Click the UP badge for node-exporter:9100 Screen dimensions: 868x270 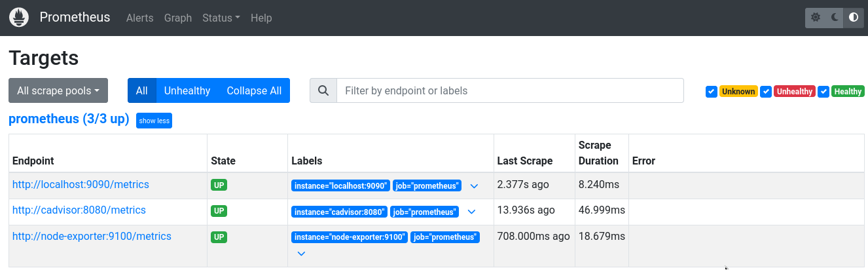click(x=219, y=237)
